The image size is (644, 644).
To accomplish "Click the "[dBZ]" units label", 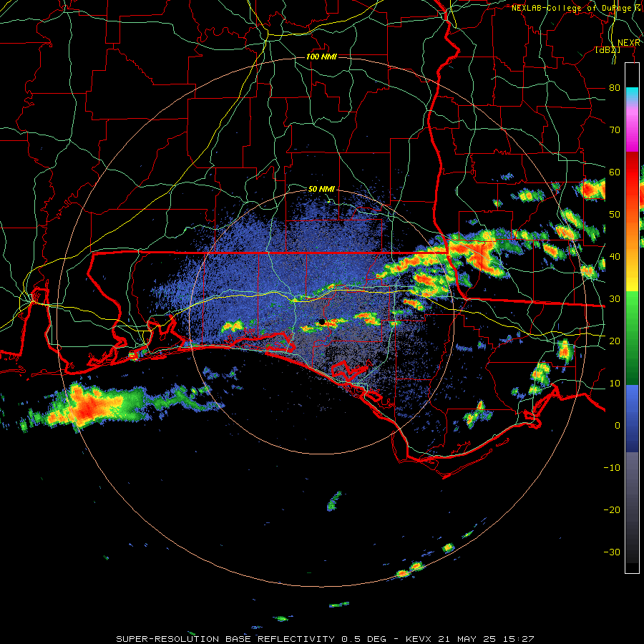I will coord(608,50).
